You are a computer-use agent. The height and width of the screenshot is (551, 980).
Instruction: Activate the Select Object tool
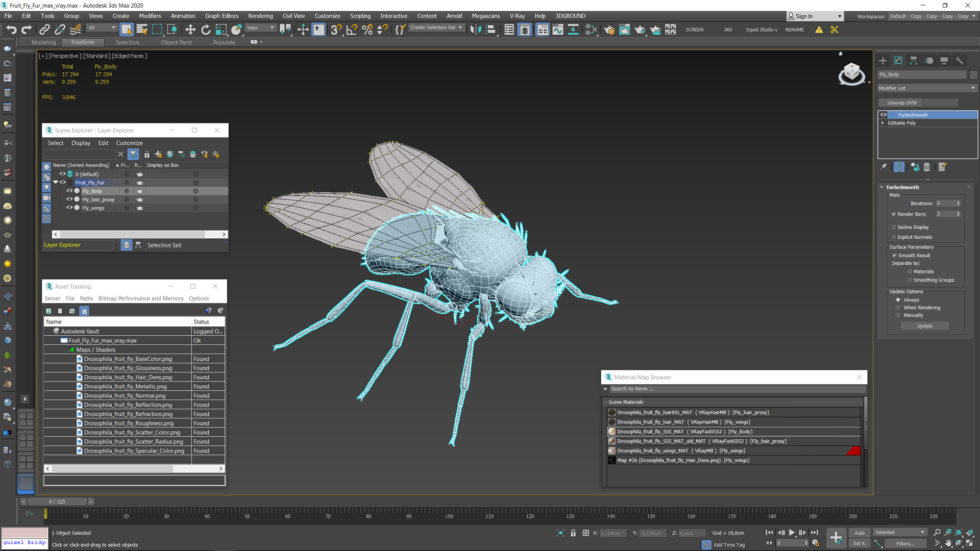[x=127, y=30]
